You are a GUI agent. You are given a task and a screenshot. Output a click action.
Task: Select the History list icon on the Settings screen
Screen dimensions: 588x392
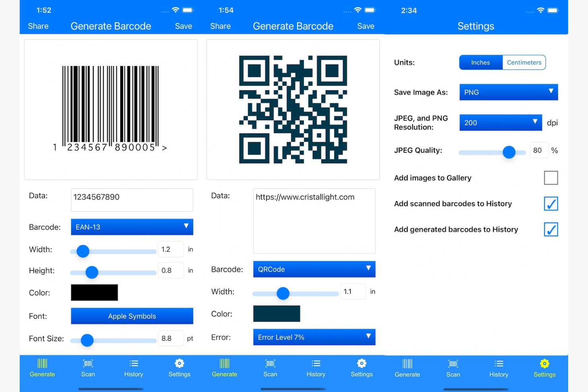coord(498,363)
